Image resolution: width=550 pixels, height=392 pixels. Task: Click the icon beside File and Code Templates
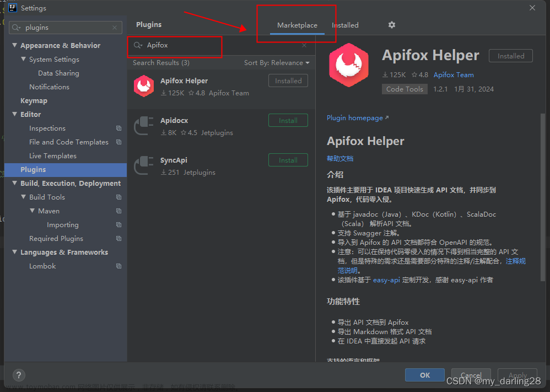[x=119, y=142]
